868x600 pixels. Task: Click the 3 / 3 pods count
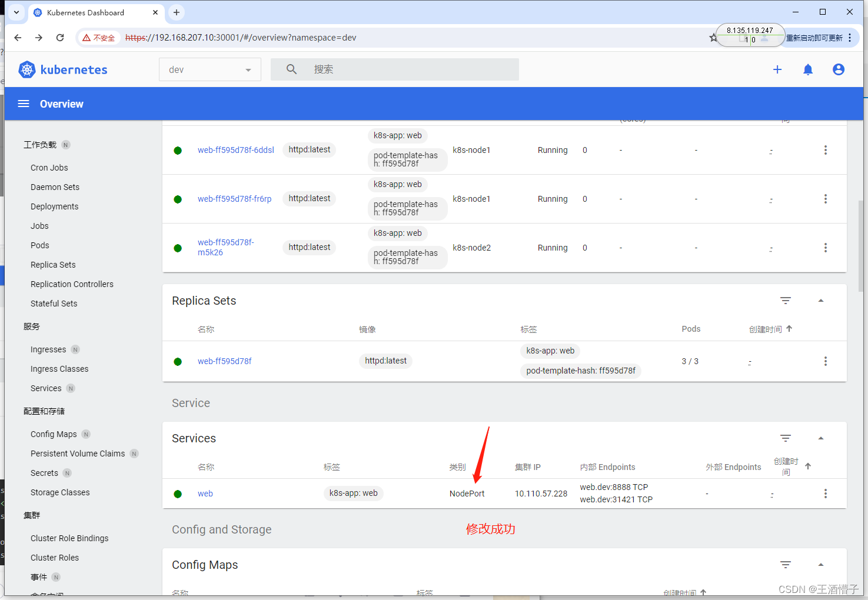pyautogui.click(x=690, y=361)
